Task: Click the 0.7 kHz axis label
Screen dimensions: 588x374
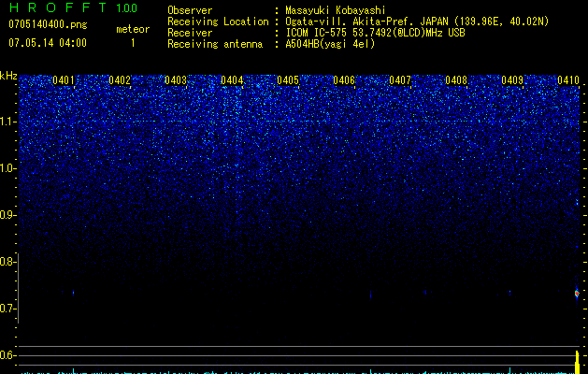Action: [8, 309]
